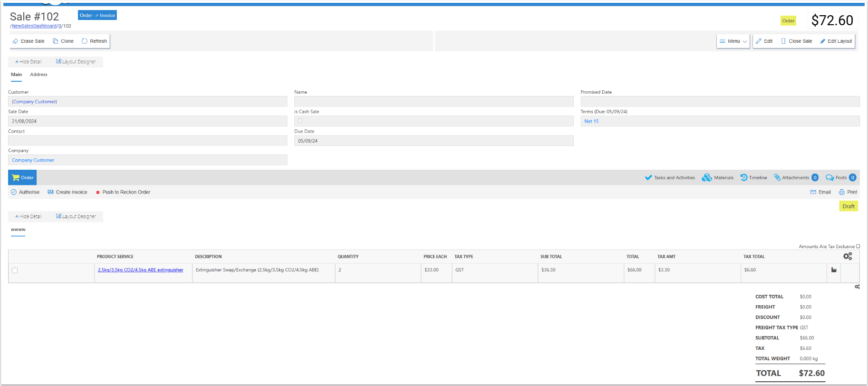Open the extinguisher product link

point(140,270)
